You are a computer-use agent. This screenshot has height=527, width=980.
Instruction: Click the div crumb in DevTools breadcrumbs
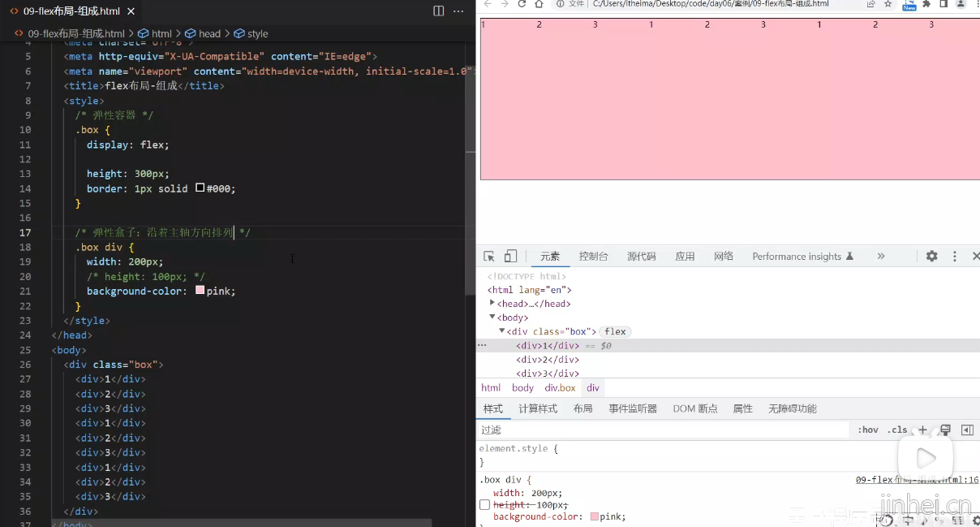[593, 388]
